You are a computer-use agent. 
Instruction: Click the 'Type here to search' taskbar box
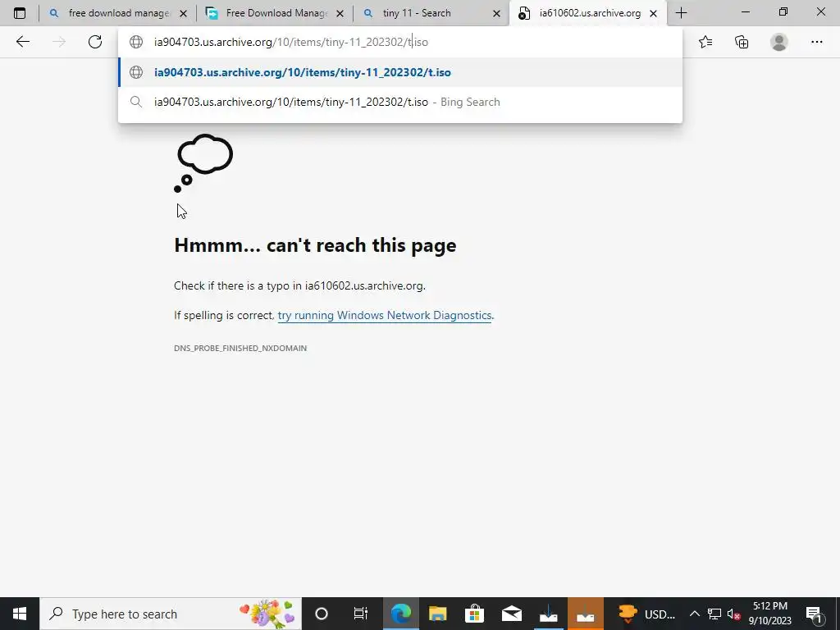[171, 614]
